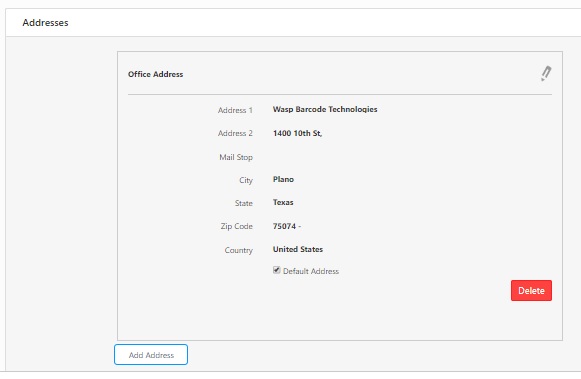This screenshot has width=581, height=379.
Task: Edit Office Address with the pencil icon
Action: pyautogui.click(x=546, y=73)
